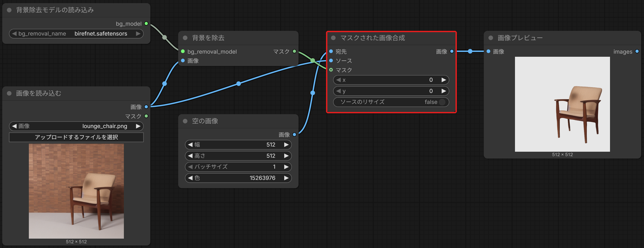
Task: Select next bg_removal_name model with right arrow
Action: (x=138, y=34)
